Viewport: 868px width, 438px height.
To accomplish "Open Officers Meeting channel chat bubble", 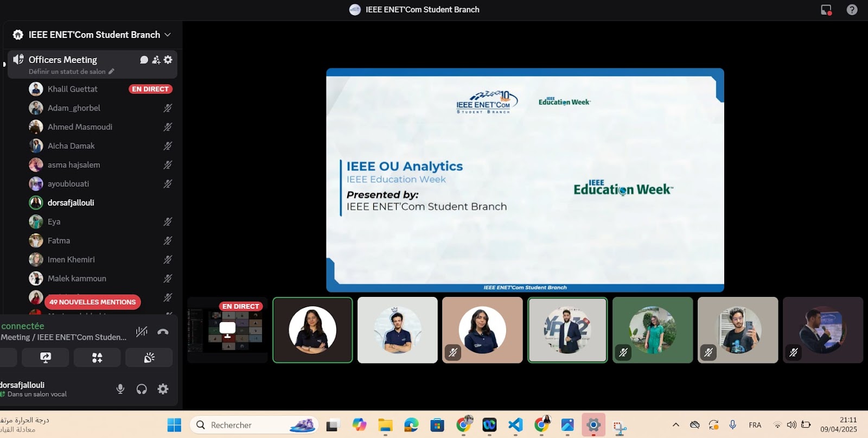I will (144, 60).
